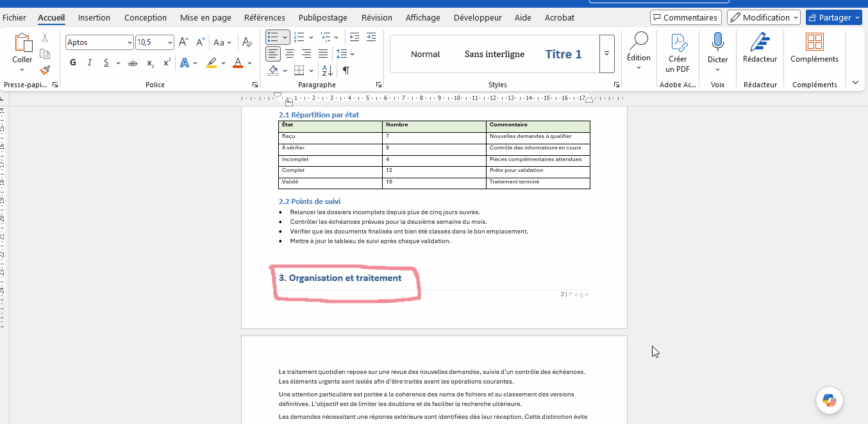Switch to the Insertion tab
The height and width of the screenshot is (424, 868).
[x=94, y=17]
